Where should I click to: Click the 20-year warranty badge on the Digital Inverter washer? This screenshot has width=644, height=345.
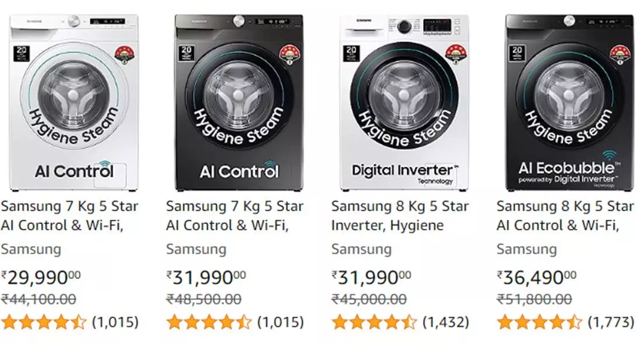pos(352,54)
